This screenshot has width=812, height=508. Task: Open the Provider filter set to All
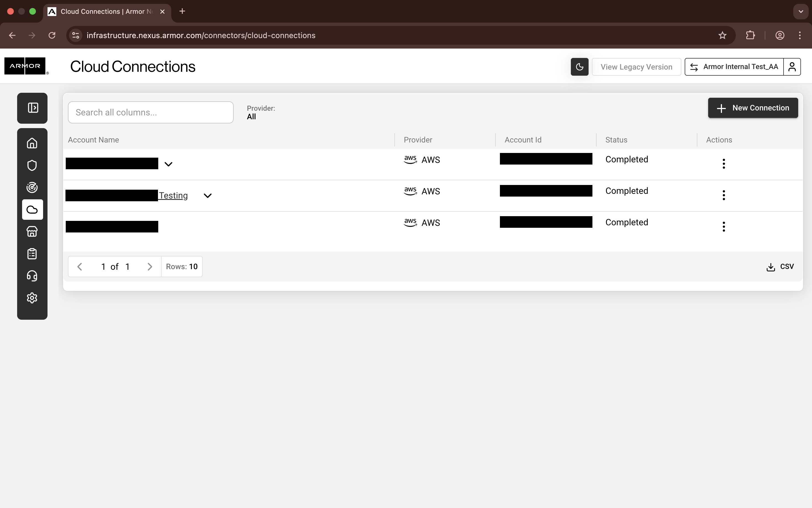click(x=260, y=113)
